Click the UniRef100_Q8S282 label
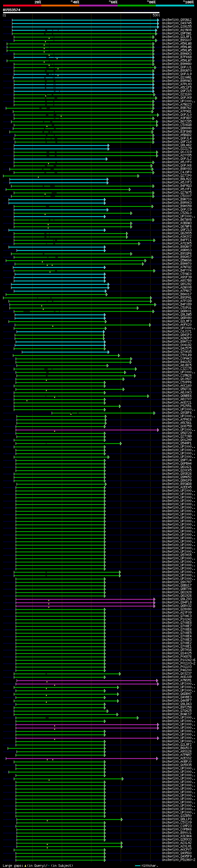 [177, 284]
